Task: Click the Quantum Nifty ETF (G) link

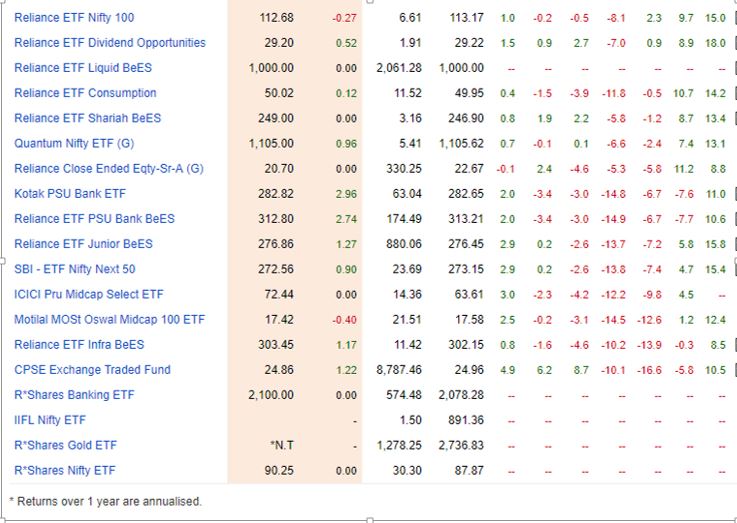Action: 74,143
